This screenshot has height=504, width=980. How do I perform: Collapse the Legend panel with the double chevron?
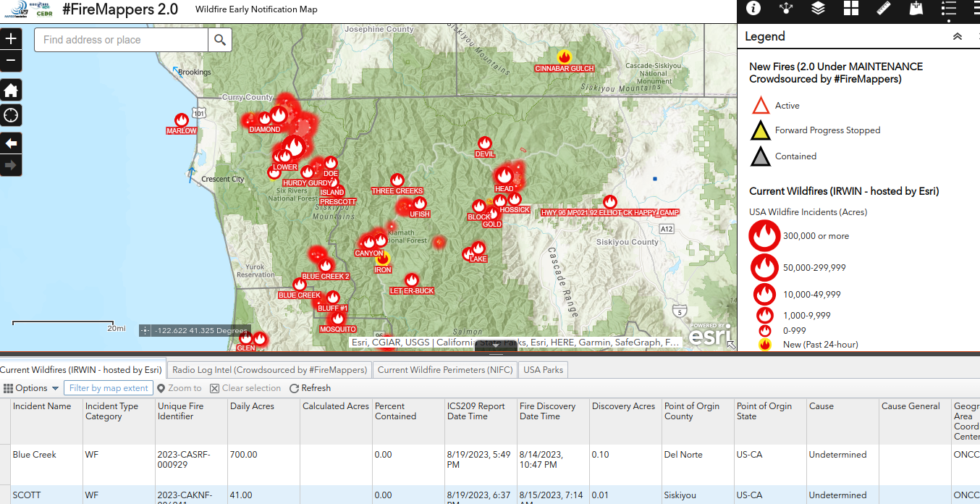957,36
